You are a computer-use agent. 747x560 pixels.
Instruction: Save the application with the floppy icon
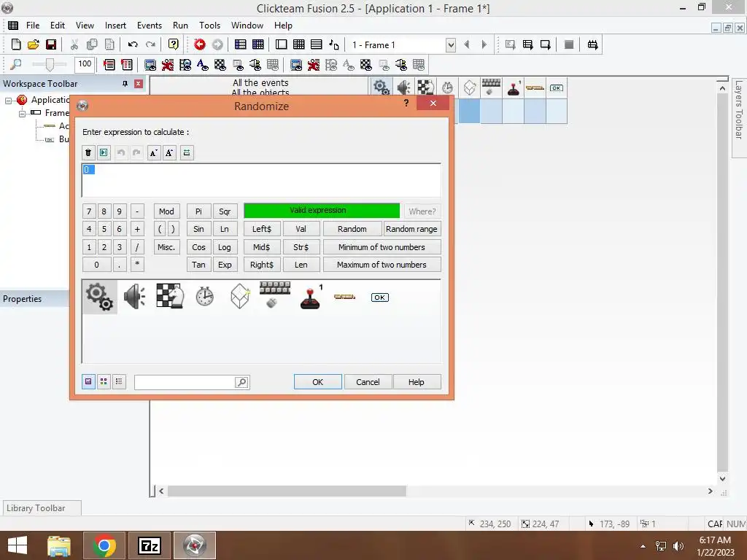[51, 44]
